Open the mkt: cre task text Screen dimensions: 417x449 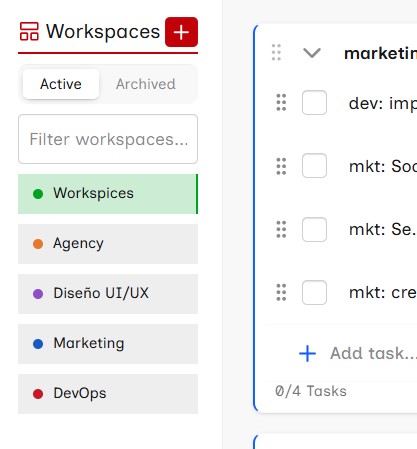[x=383, y=292]
